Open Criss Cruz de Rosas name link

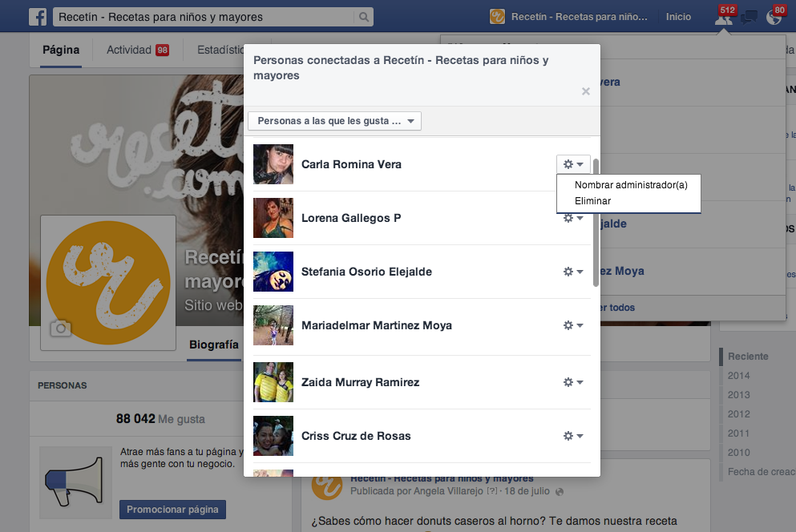356,436
